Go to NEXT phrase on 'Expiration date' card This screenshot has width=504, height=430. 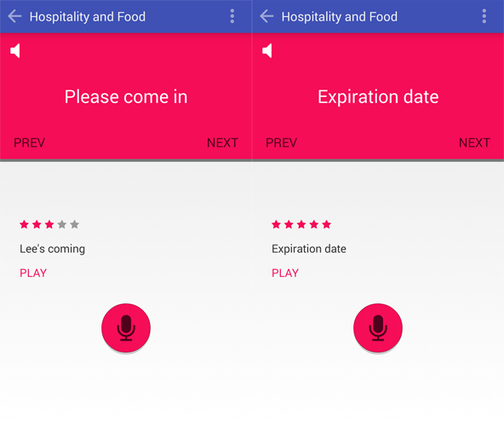point(474,143)
